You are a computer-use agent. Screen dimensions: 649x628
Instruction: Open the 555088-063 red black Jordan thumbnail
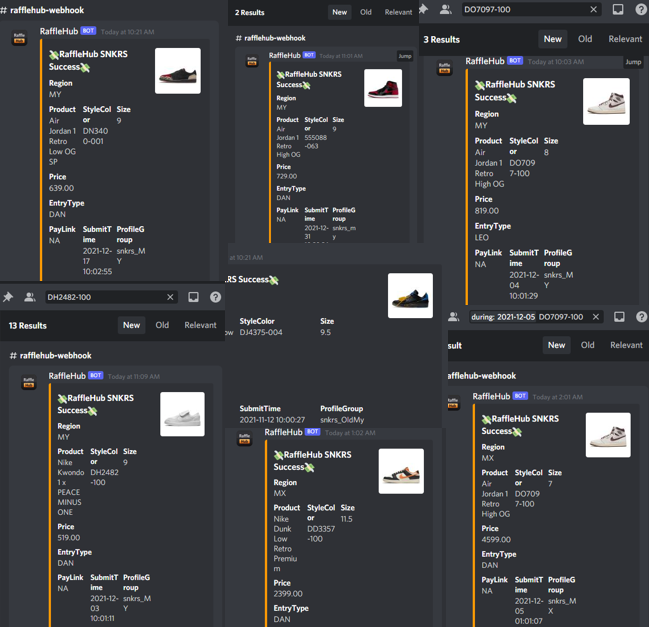tap(383, 88)
